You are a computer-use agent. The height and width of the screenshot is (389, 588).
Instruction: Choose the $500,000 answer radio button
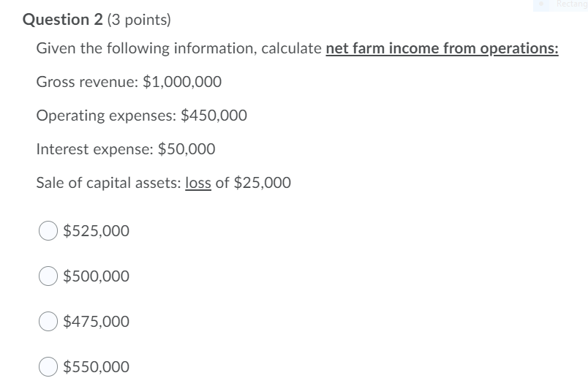48,276
